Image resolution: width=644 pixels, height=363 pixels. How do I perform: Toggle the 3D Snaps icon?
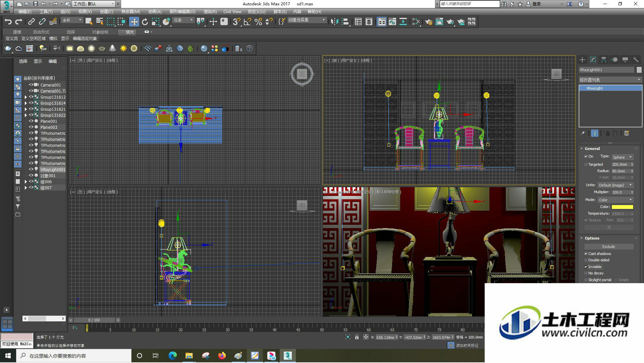(x=236, y=22)
